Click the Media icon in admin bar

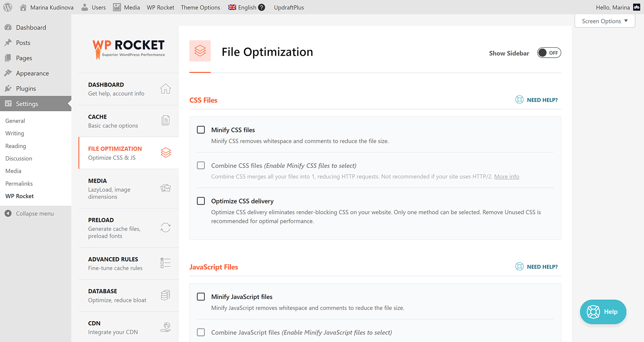click(117, 7)
